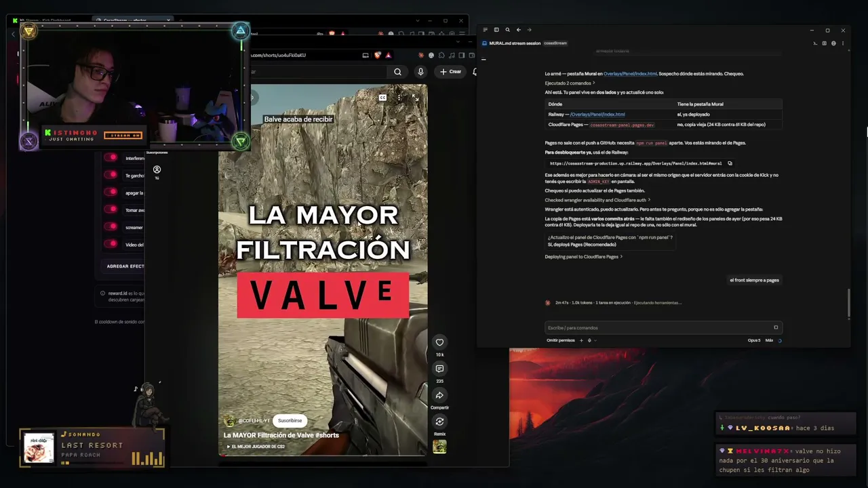Toggle the 'Te garcho' effect switch
868x488 pixels.
pos(111,176)
